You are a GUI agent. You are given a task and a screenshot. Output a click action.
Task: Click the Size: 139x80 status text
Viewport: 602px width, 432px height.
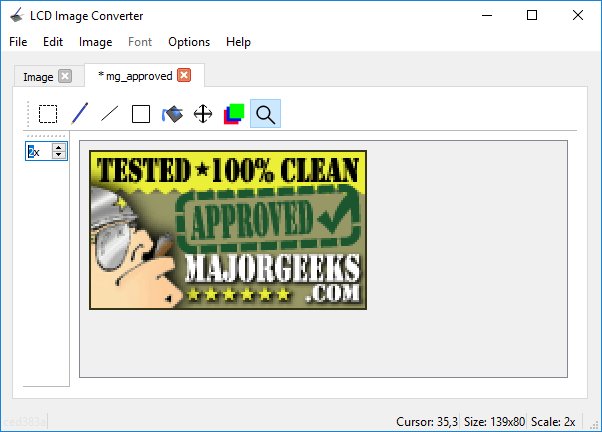[x=494, y=422]
